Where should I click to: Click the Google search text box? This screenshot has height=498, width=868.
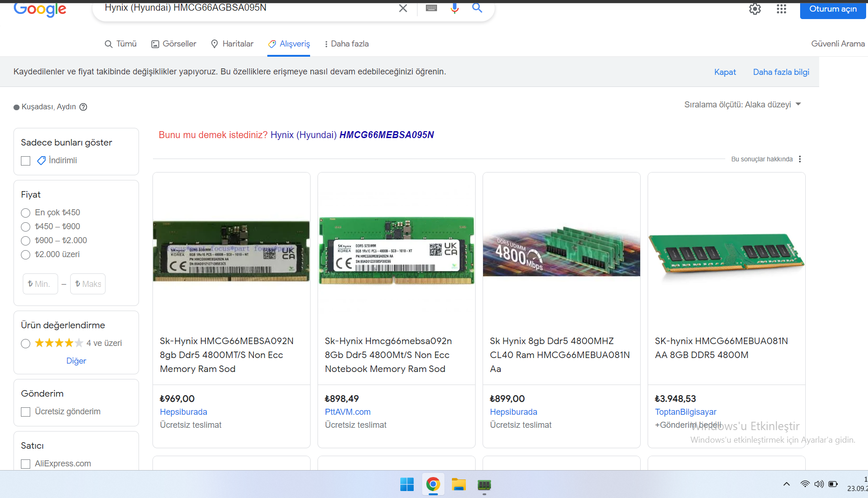(246, 7)
